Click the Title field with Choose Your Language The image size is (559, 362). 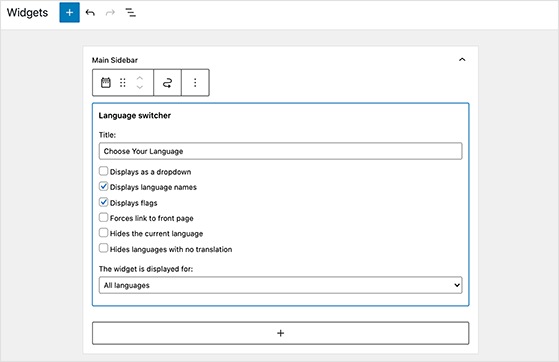coord(281,151)
